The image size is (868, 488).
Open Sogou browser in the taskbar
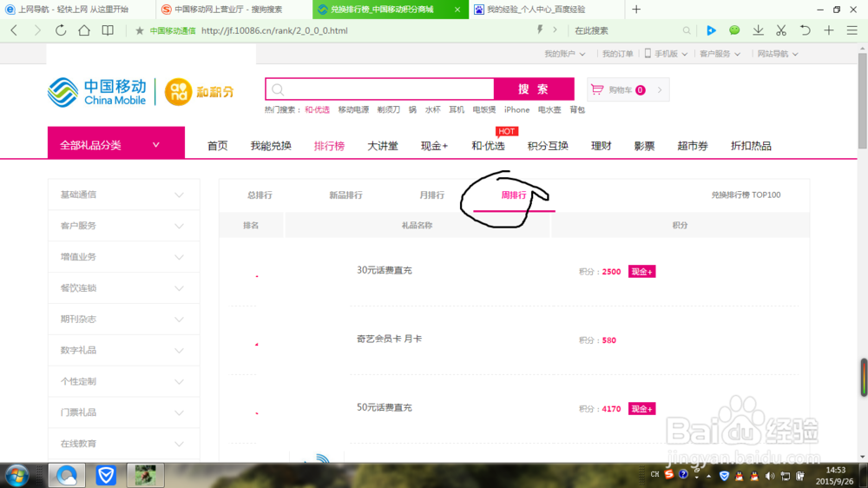pyautogui.click(x=67, y=475)
